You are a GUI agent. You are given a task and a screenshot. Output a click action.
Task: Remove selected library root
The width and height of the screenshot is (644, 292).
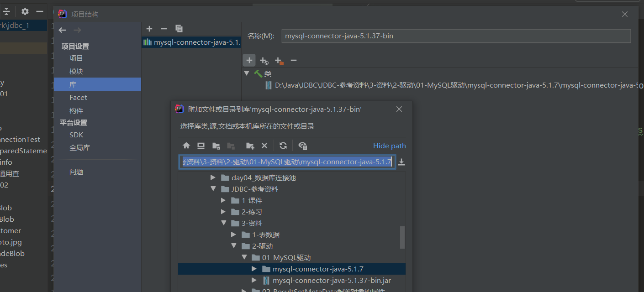[x=294, y=60]
